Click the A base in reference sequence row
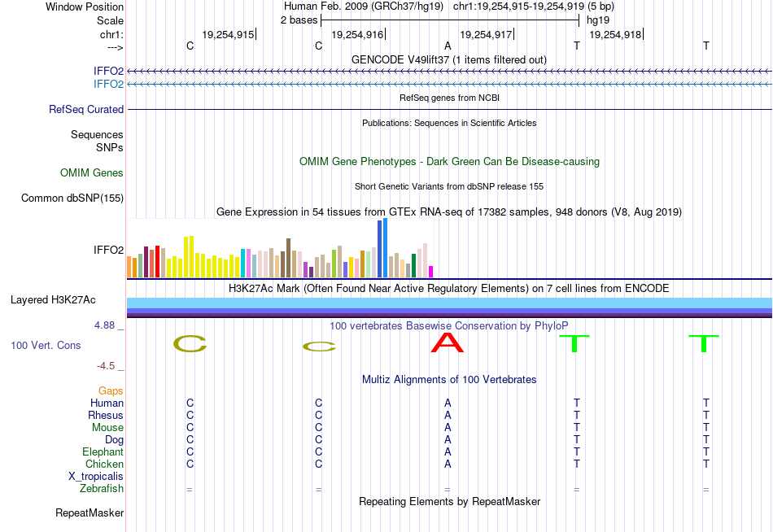773x532 pixels. point(448,46)
